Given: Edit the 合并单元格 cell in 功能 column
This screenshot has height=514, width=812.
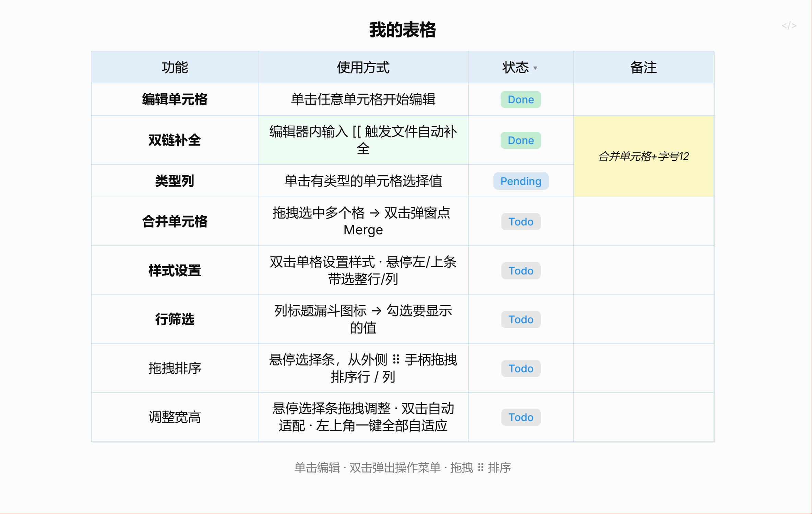Looking at the screenshot, I should point(175,221).
